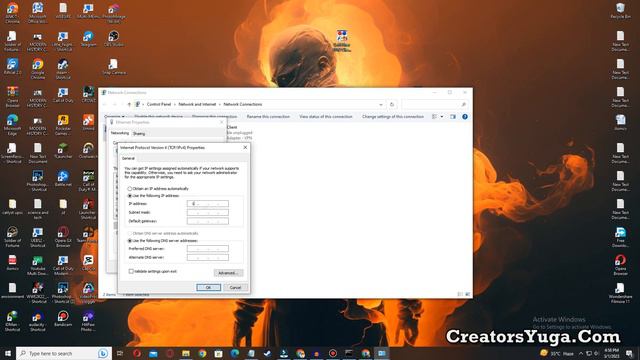Click 'View status of this connection'
This screenshot has height=360, width=640.
[326, 117]
